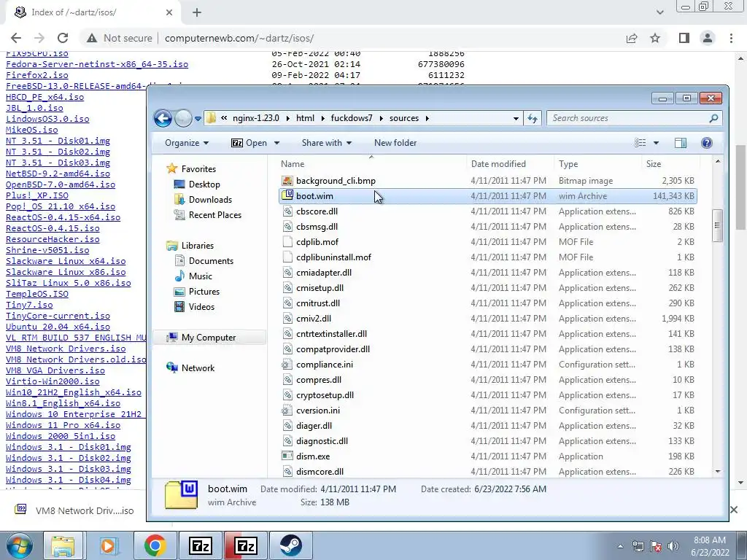
Task: Open Windows Media Player from taskbar
Action: 109,545
